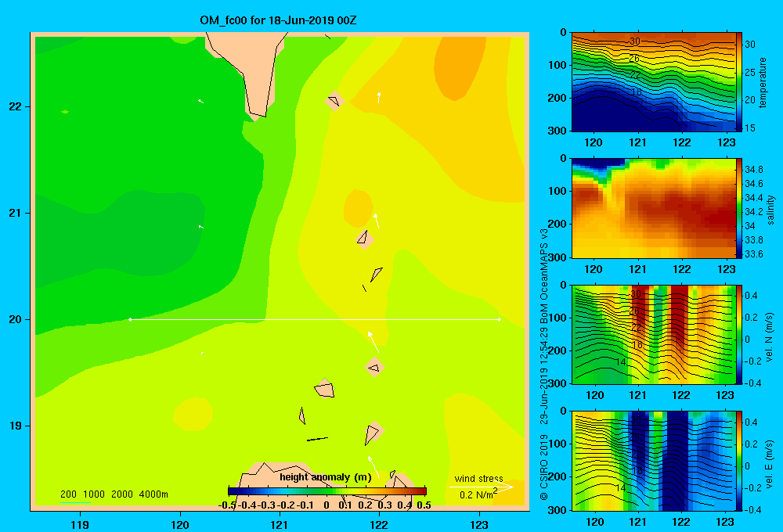783x532 pixels.
Task: Click latitude label "21" on main map
Action: pos(16,213)
